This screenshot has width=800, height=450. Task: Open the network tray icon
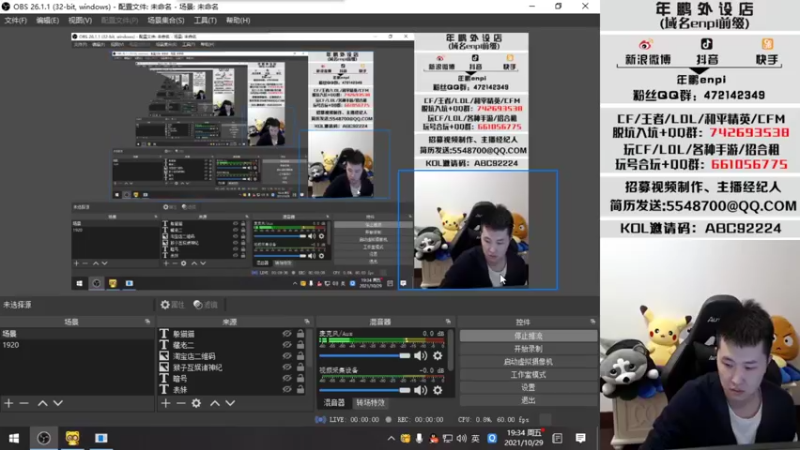[x=447, y=438]
